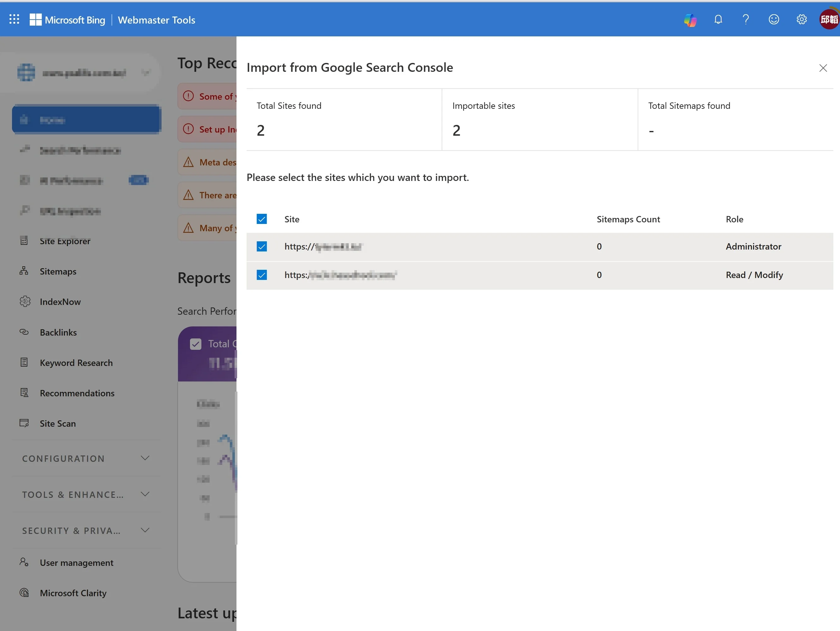The image size is (840, 631).
Task: Open the settings gear icon
Action: (x=801, y=19)
